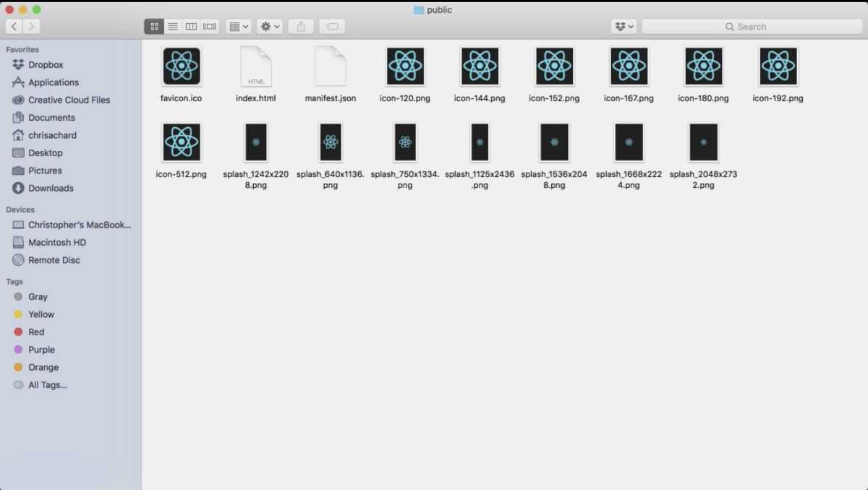Click the Favorites section header
Image resolution: width=868 pixels, height=490 pixels.
coord(22,50)
